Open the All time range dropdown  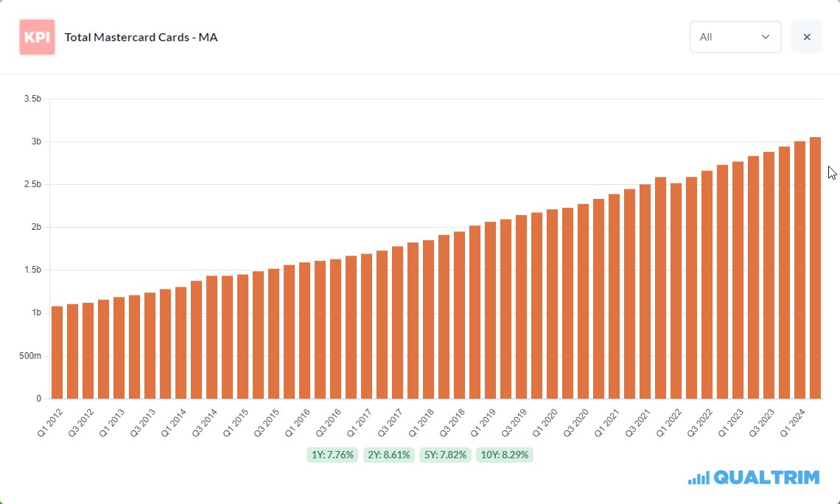click(735, 37)
